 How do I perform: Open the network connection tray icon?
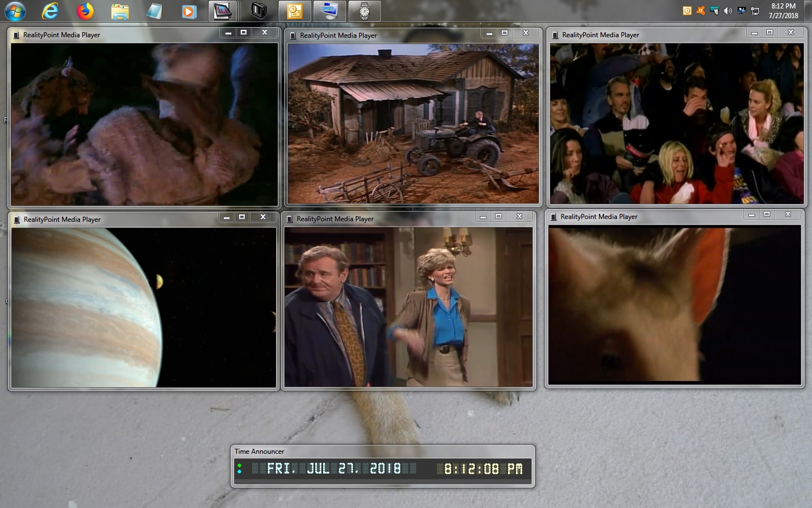pyautogui.click(x=755, y=11)
